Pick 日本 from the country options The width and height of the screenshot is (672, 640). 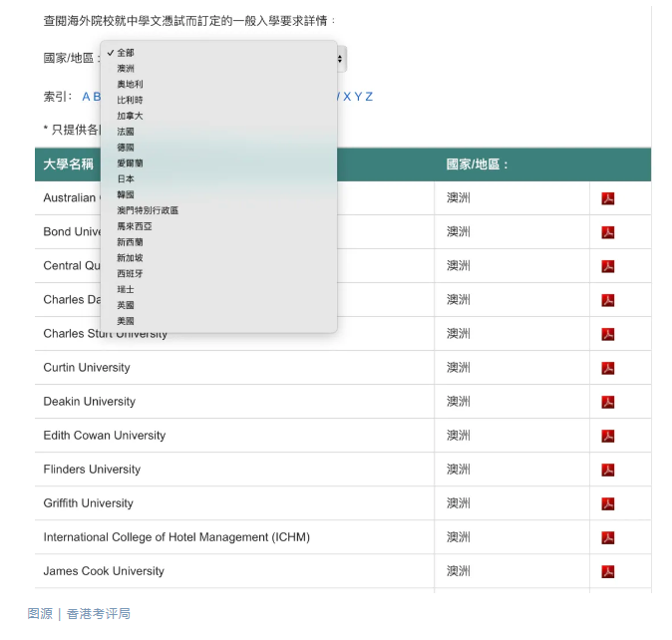coord(126,179)
